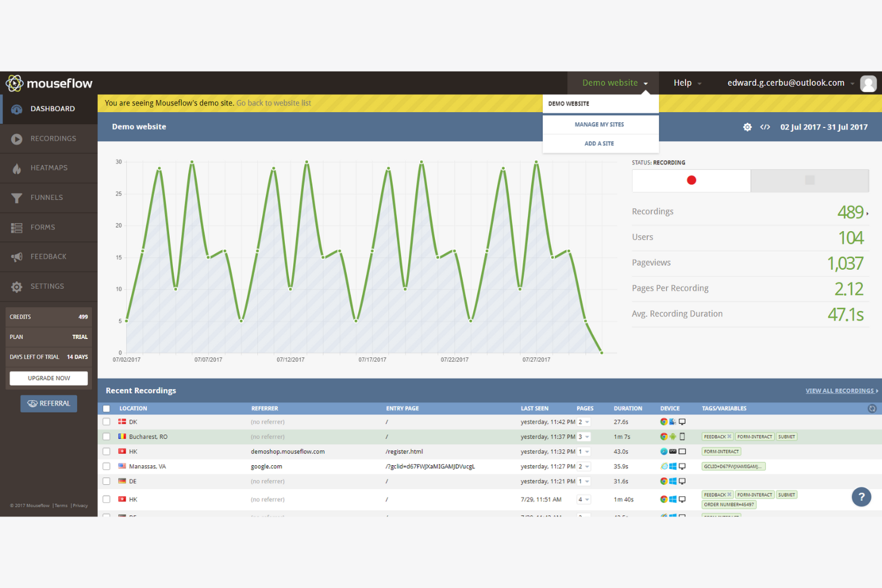Tick the Manassas, VA row checkbox

coord(107,466)
